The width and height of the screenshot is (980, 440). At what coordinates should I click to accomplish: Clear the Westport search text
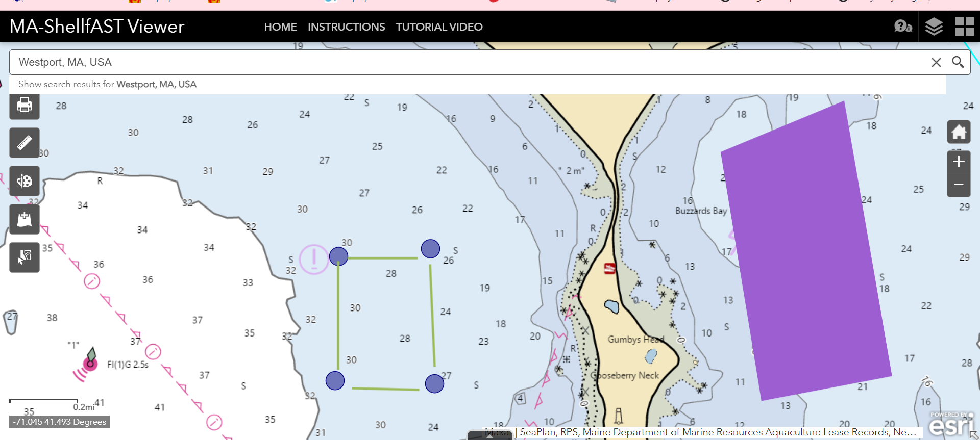tap(936, 62)
